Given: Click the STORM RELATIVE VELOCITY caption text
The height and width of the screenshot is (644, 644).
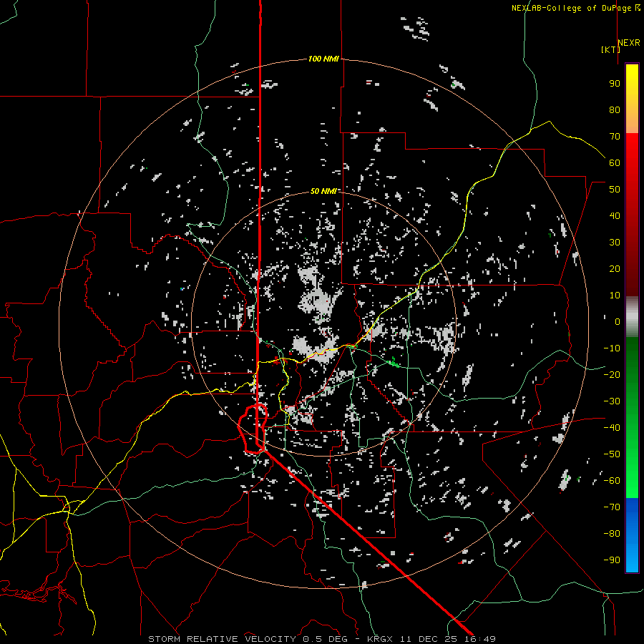Looking at the screenshot, I should point(222,639).
